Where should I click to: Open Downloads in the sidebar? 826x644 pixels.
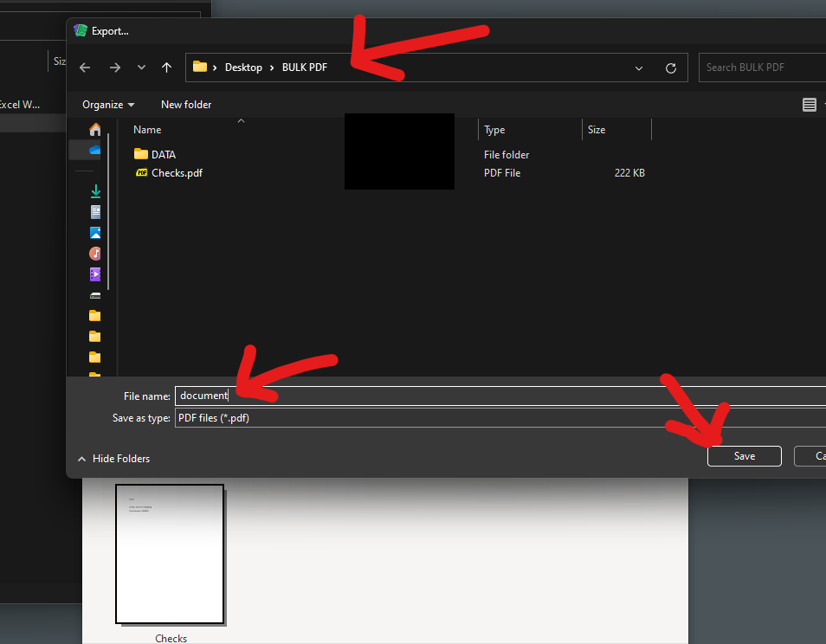pyautogui.click(x=95, y=190)
